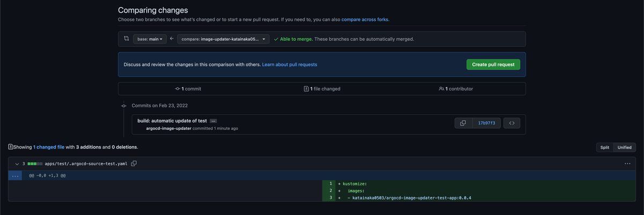Click the Create pull request button
This screenshot has width=644, height=215.
click(x=493, y=64)
